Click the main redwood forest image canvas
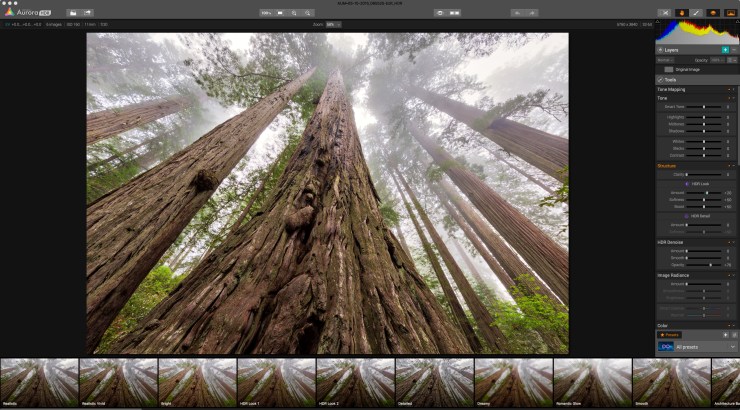Viewport: 740px width, 410px height. coord(328,193)
